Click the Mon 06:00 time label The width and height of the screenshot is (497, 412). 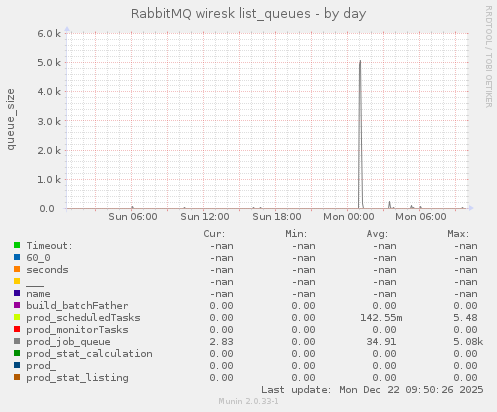pyautogui.click(x=421, y=217)
